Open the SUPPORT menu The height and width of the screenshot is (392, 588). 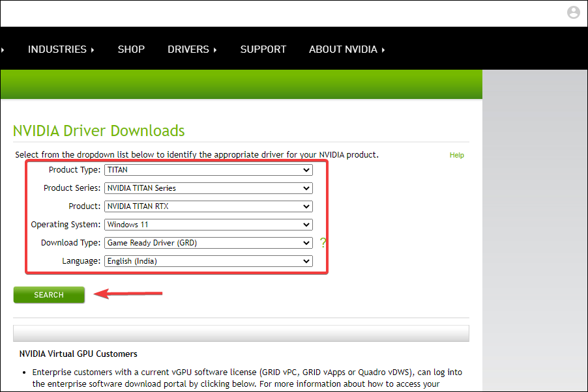click(263, 49)
